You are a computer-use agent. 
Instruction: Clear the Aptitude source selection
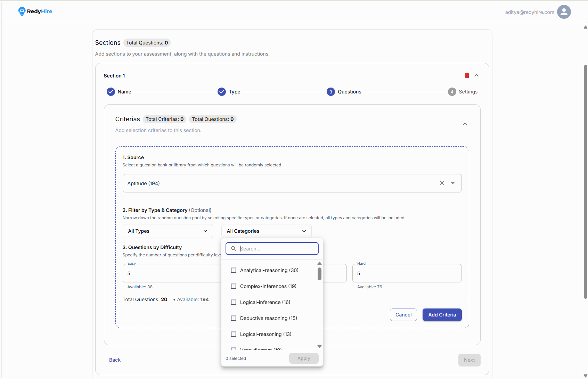point(442,183)
